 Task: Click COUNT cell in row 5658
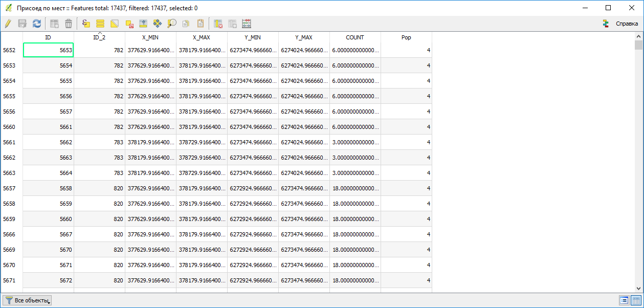(x=356, y=204)
